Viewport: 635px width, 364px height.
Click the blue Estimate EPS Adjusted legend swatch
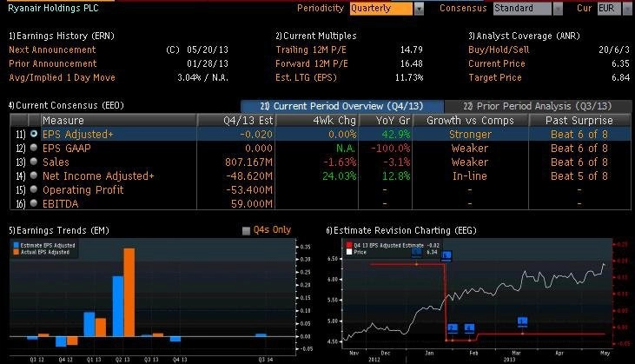[17, 245]
